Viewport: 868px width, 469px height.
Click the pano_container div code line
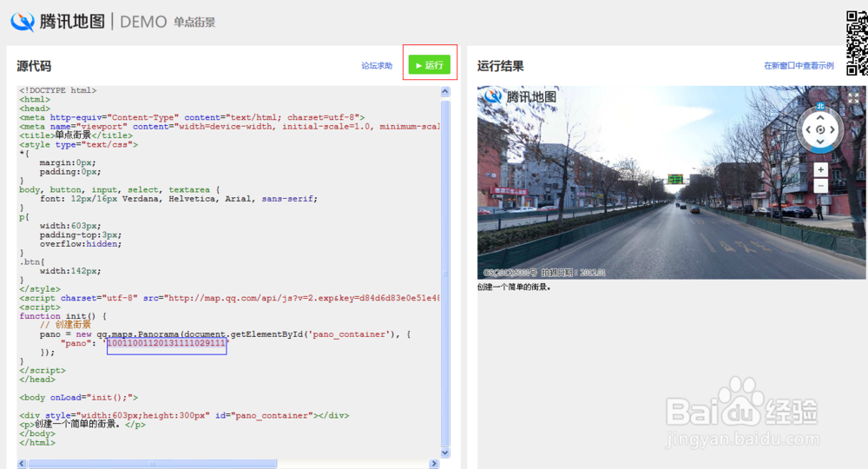[x=184, y=415]
